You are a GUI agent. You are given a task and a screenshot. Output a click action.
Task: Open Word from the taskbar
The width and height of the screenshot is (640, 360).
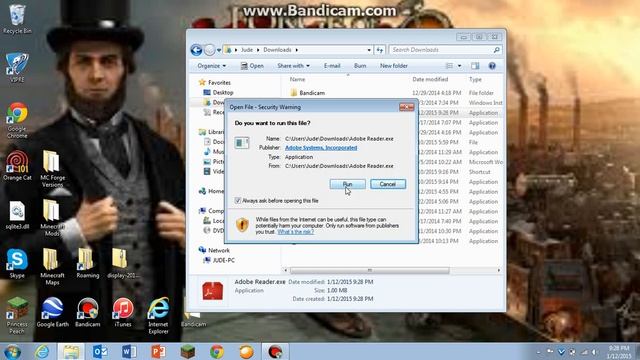tap(129, 351)
